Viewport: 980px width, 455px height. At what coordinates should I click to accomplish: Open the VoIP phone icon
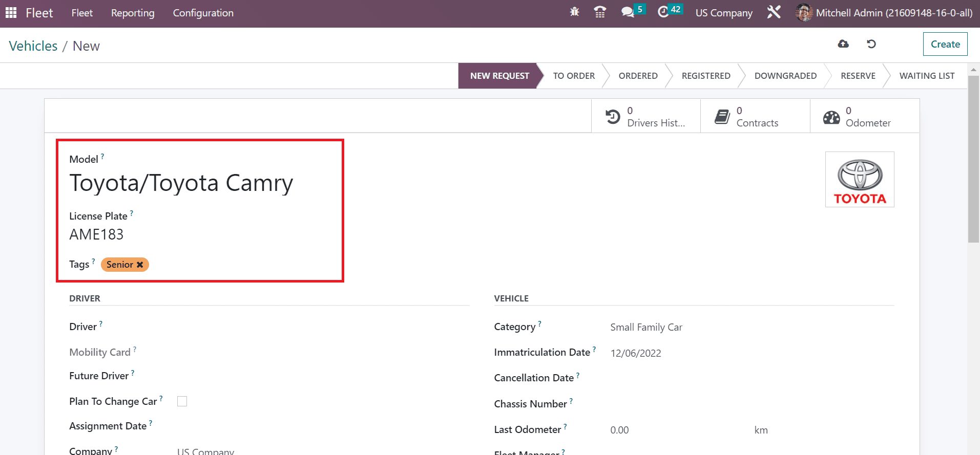click(x=600, y=12)
